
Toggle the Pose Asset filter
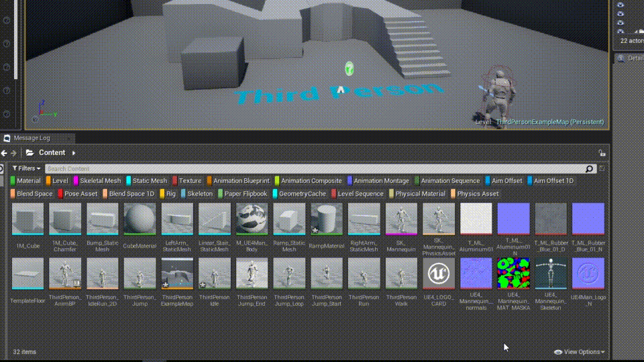click(x=78, y=194)
